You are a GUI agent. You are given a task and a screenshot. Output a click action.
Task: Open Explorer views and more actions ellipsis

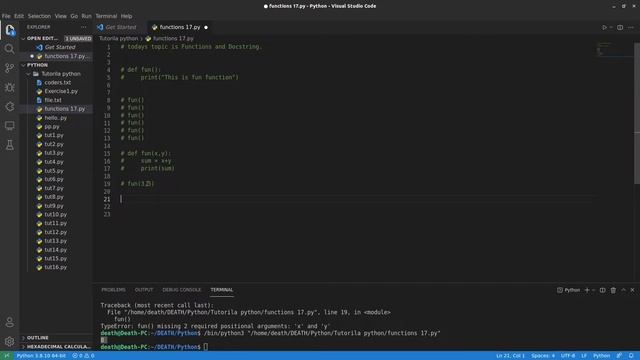(x=84, y=27)
